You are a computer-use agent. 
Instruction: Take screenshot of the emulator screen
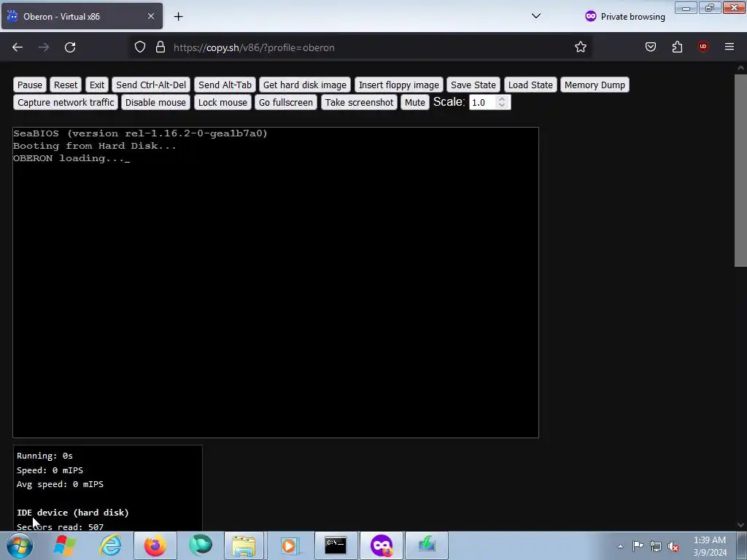(359, 102)
